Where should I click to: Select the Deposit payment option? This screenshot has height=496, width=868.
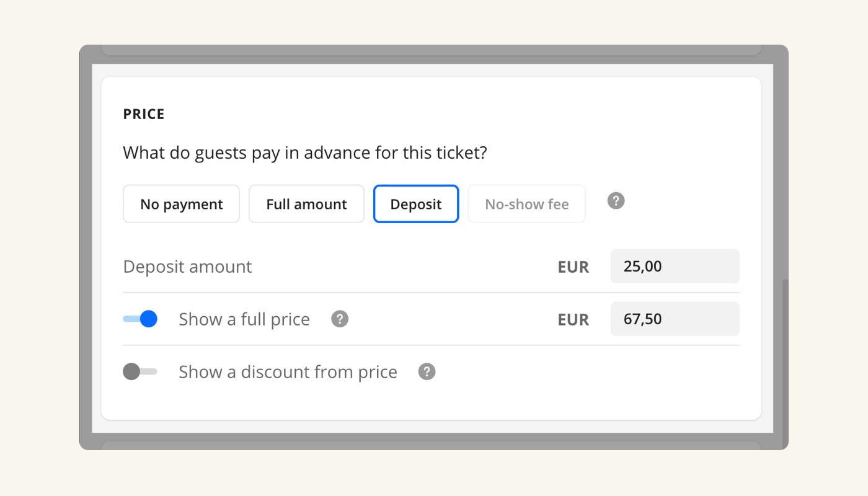pos(415,204)
